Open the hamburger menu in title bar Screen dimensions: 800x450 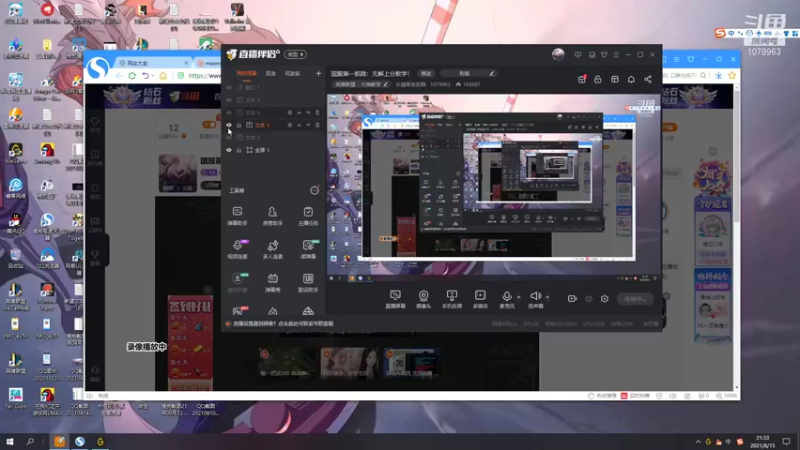coord(616,55)
